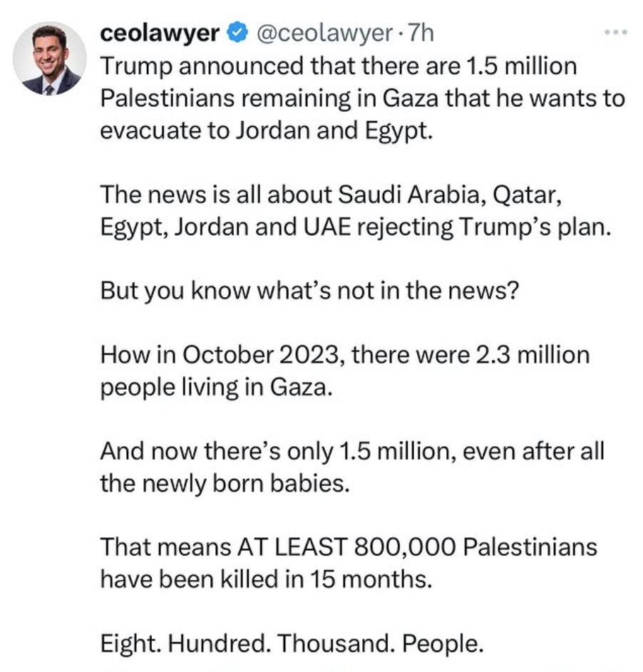Click the "the newly born babies" line

coord(226,484)
